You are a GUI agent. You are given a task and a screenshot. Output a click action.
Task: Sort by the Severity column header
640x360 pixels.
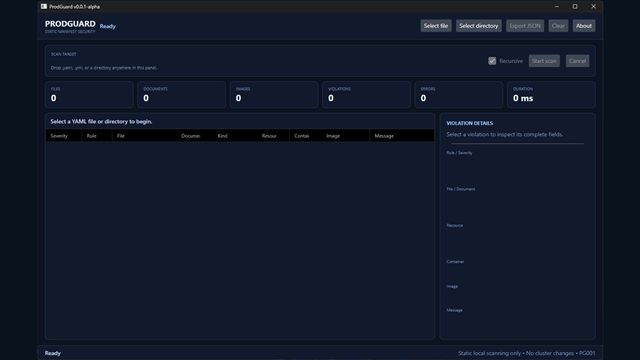63,136
